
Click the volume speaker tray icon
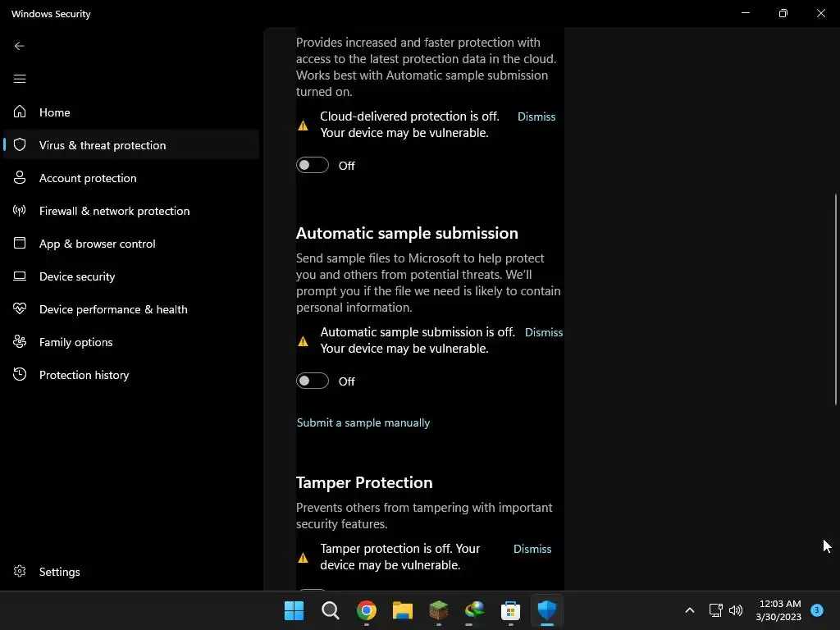736,610
